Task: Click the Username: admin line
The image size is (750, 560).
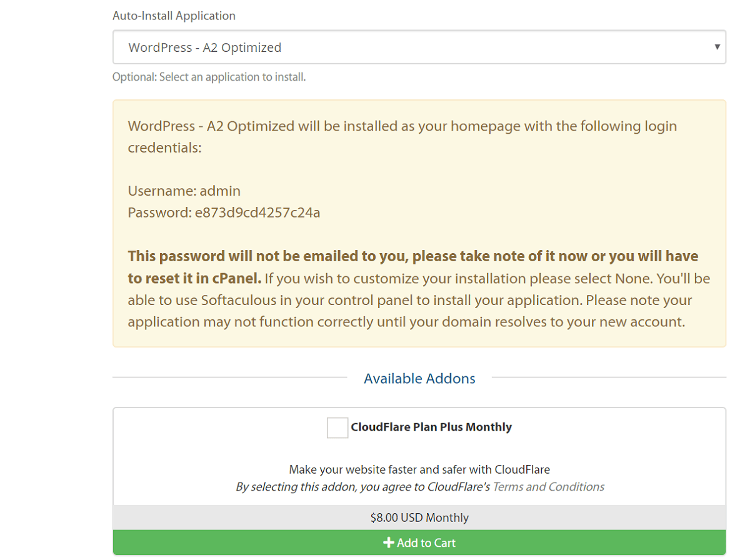Action: 184,191
